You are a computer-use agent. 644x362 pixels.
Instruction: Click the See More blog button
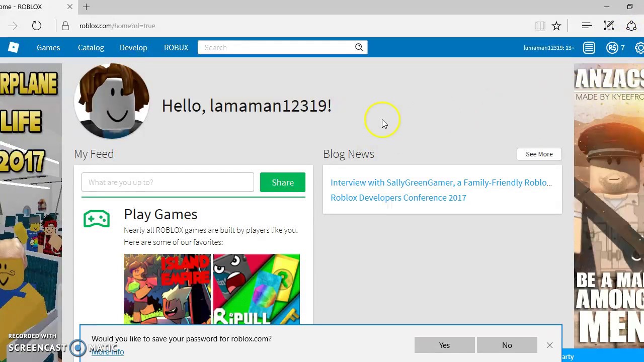click(539, 154)
